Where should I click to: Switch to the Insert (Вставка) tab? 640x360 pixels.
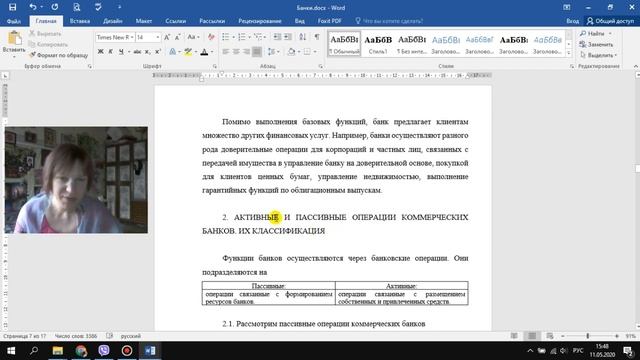click(80, 21)
